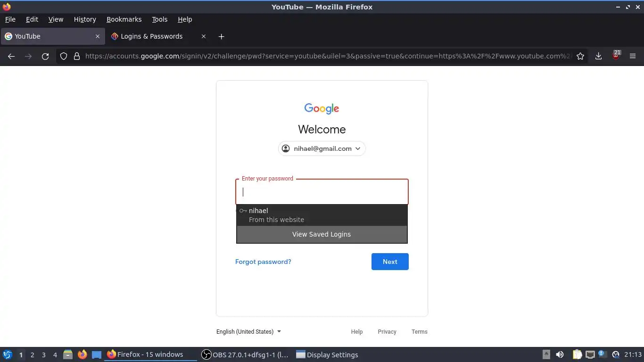Screen dimensions: 644x362
Task: Reload the current page
Action: (x=45, y=56)
